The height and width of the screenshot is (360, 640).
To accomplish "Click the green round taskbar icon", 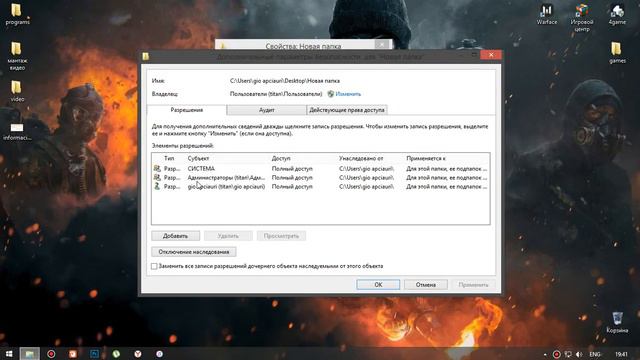I will [116, 353].
